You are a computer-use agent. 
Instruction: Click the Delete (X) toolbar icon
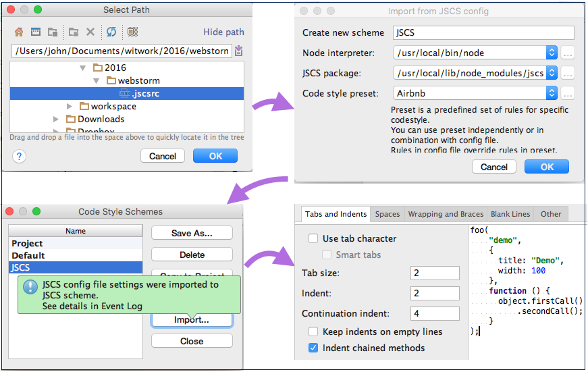click(x=90, y=32)
